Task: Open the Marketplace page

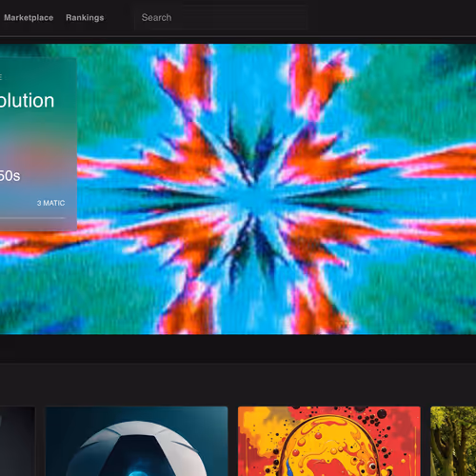Action: coord(29,18)
